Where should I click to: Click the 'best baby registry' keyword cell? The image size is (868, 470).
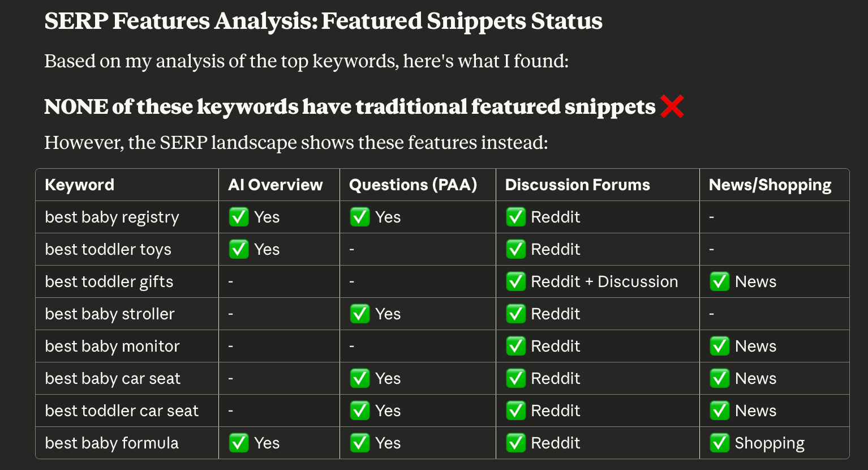[x=112, y=217]
